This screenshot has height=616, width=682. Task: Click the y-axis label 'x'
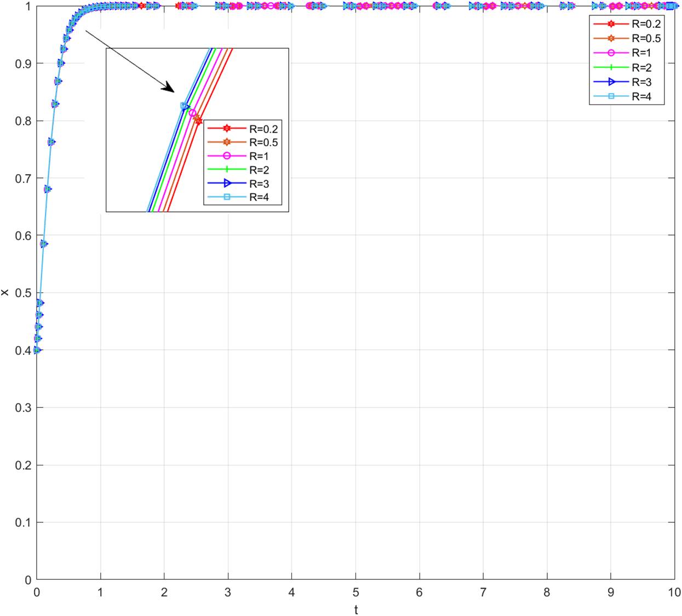pyautogui.click(x=5, y=293)
